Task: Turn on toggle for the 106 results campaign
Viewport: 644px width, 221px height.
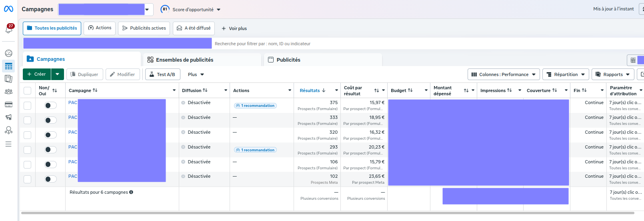Action: (x=50, y=165)
